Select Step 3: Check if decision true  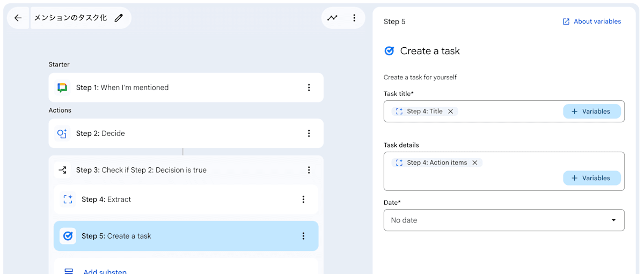click(x=141, y=170)
